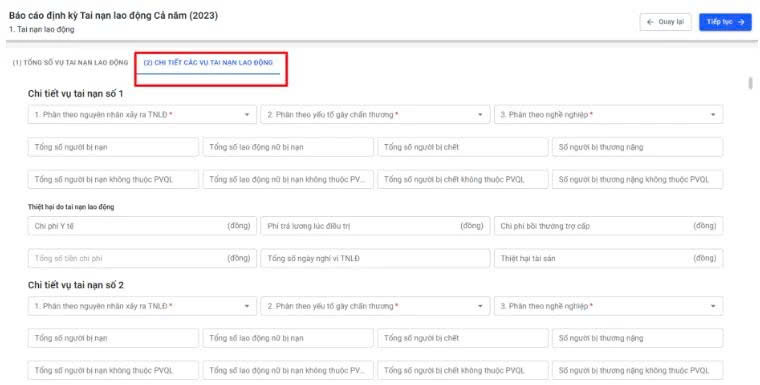Image resolution: width=760 pixels, height=385 pixels.
Task: Click accident 1 Tổng số người bị chết field
Action: [x=463, y=147]
